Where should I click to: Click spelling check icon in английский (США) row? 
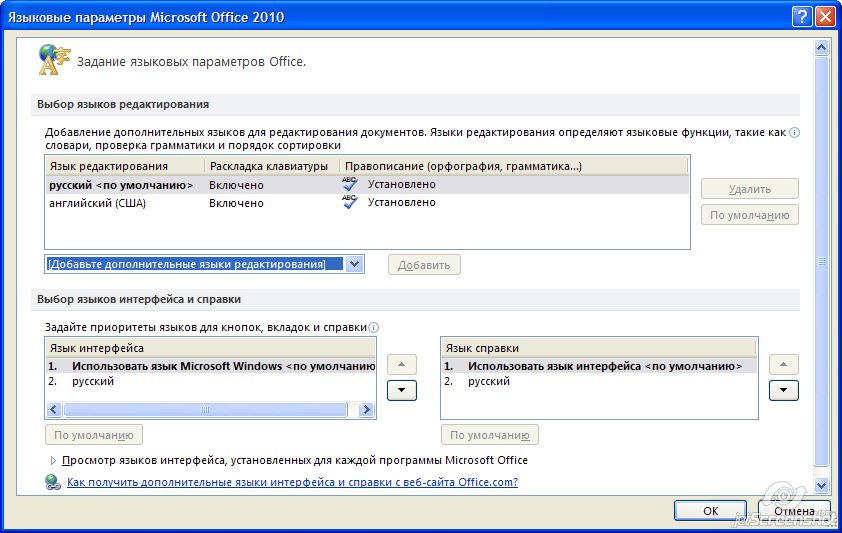[350, 202]
